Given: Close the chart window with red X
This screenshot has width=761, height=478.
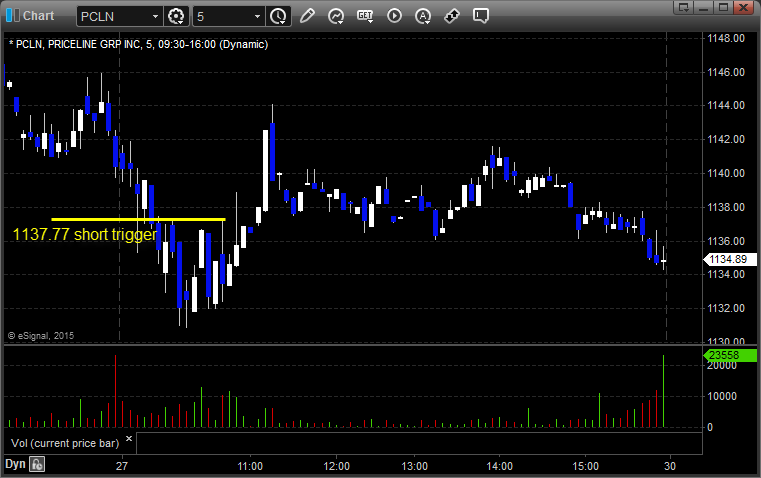Looking at the screenshot, I should tap(743, 7).
